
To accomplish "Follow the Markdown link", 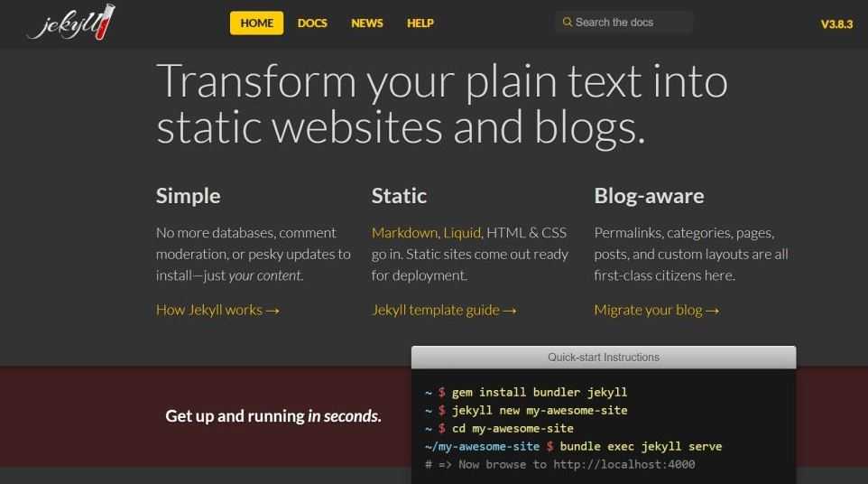I will click(x=404, y=233).
